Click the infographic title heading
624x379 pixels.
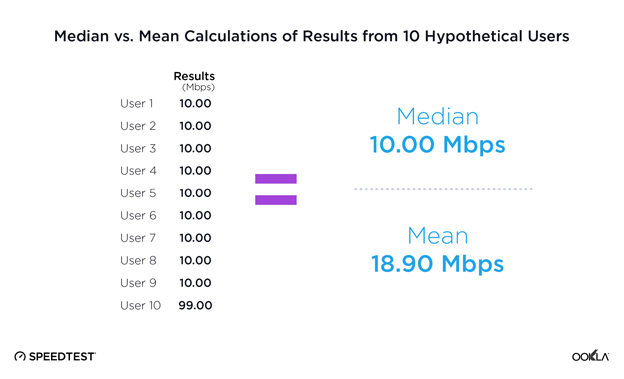point(312,36)
